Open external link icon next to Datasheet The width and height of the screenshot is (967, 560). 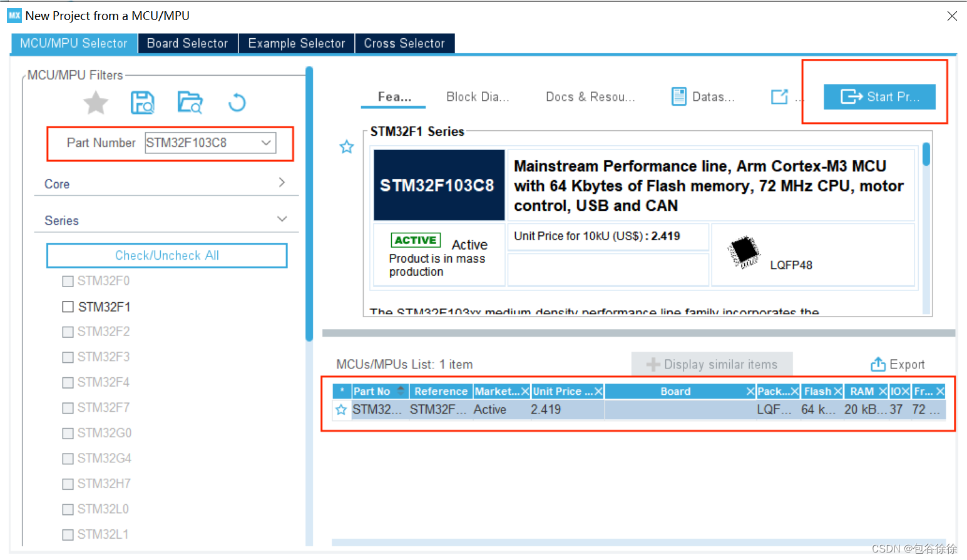(x=779, y=96)
